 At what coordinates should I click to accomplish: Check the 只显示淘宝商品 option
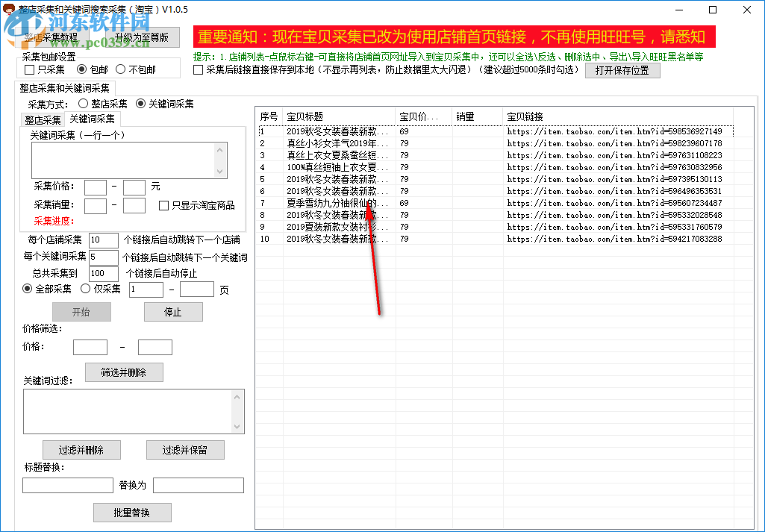[x=163, y=206]
